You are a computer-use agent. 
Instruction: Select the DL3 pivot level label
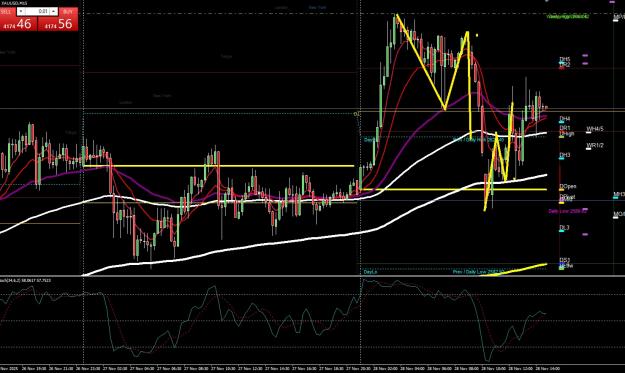(564, 228)
